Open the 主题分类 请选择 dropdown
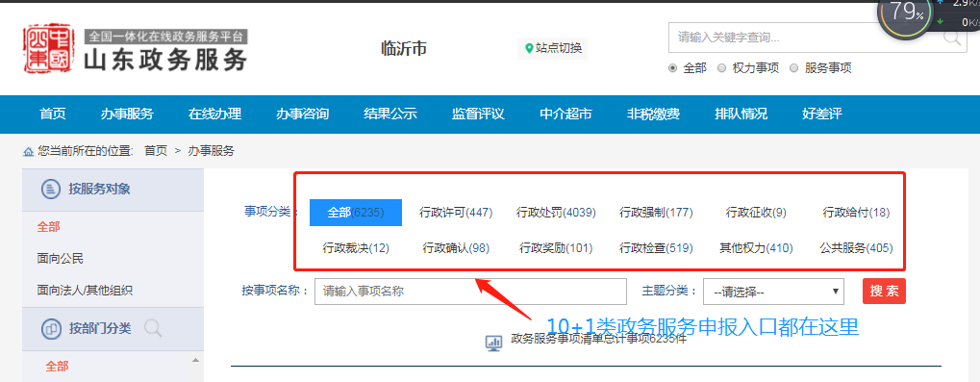Image resolution: width=980 pixels, height=382 pixels. (773, 292)
